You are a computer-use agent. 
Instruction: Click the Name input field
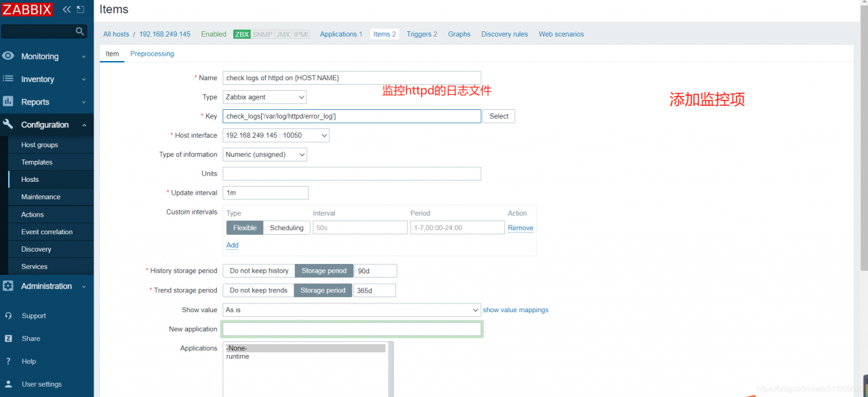(x=352, y=78)
